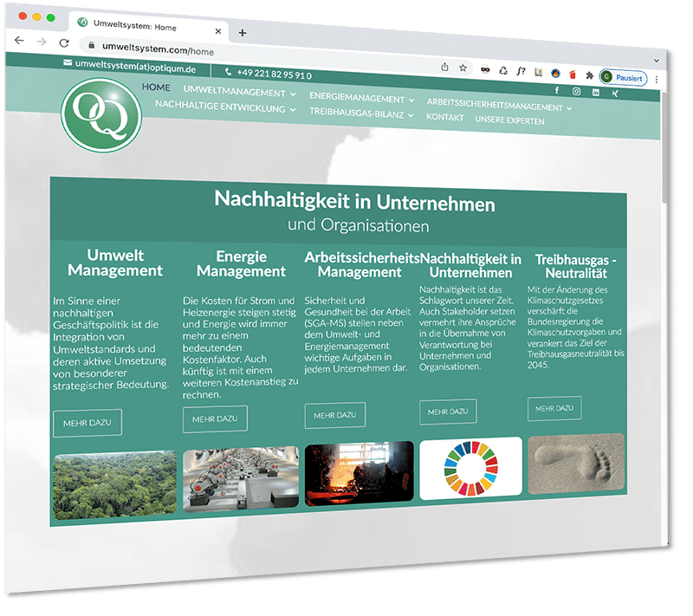693x616 pixels.
Task: Open the rainforest aerial thumbnail
Action: tap(114, 484)
